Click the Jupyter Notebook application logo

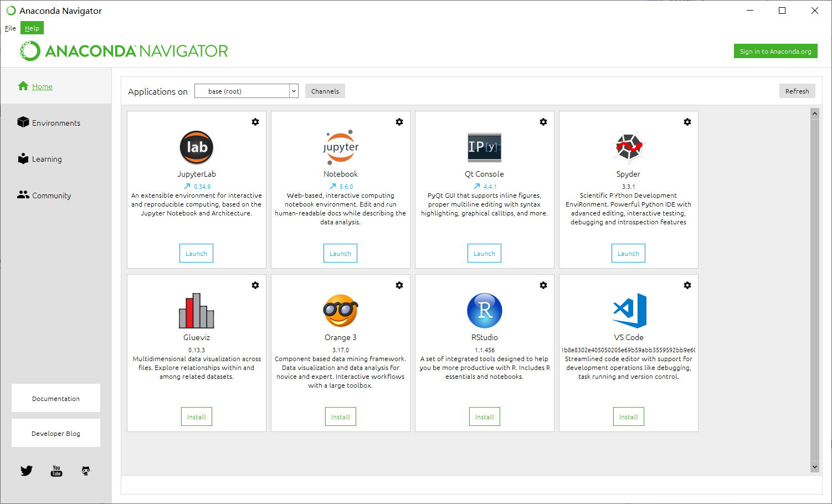click(x=341, y=147)
